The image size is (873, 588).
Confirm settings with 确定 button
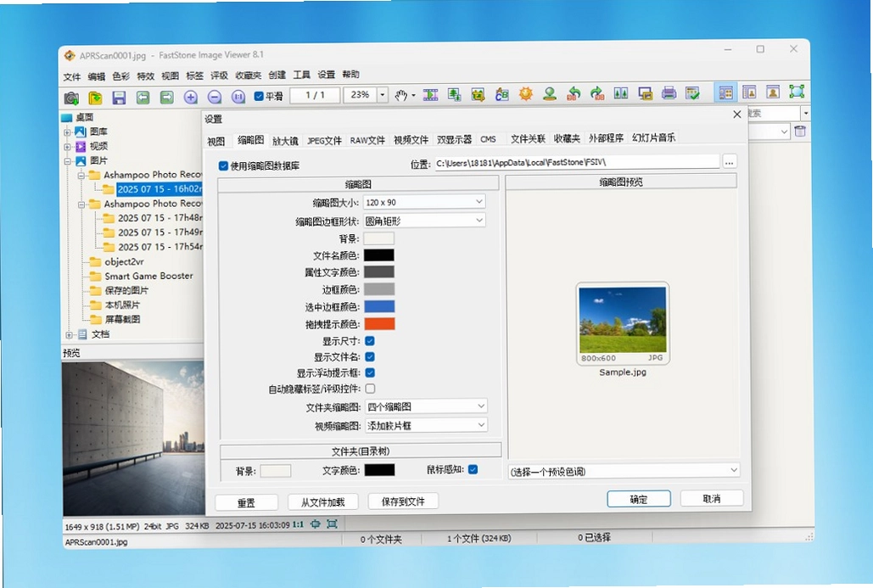639,499
